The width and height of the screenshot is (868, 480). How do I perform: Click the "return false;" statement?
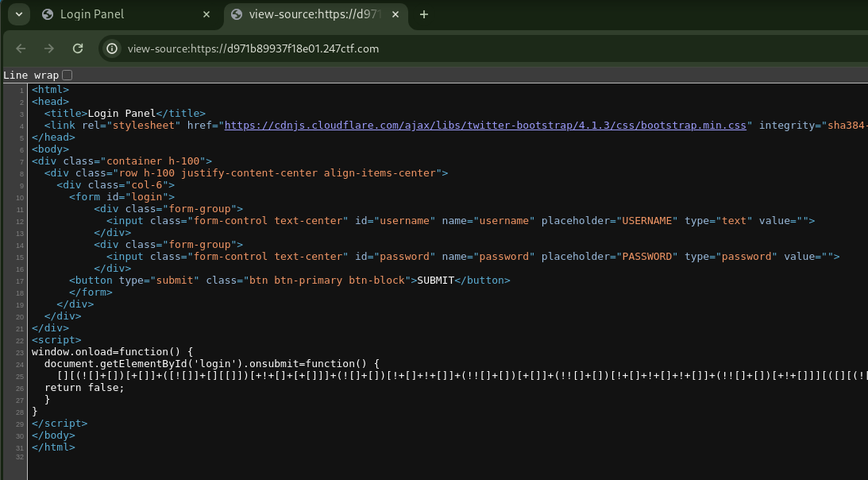(84, 388)
